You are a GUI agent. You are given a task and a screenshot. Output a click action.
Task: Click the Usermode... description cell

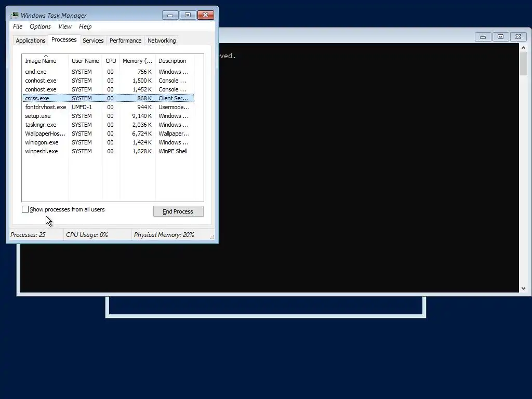coord(174,107)
